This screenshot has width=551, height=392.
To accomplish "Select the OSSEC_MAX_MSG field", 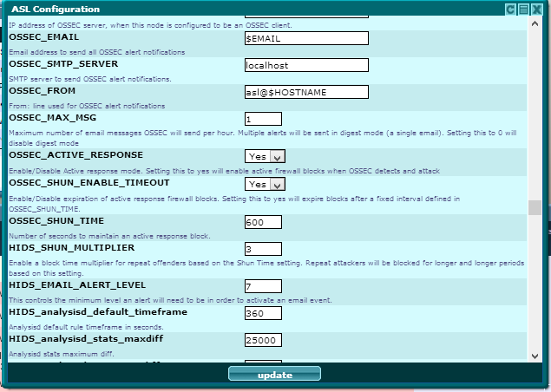I will click(263, 119).
